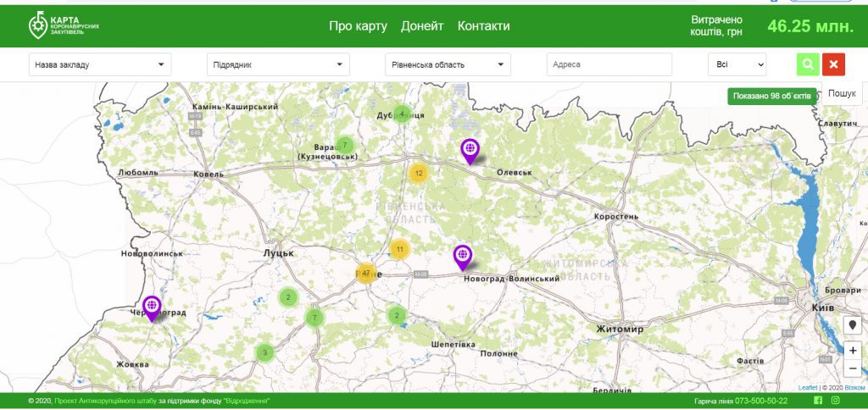Zoom out with the minus button

(853, 368)
